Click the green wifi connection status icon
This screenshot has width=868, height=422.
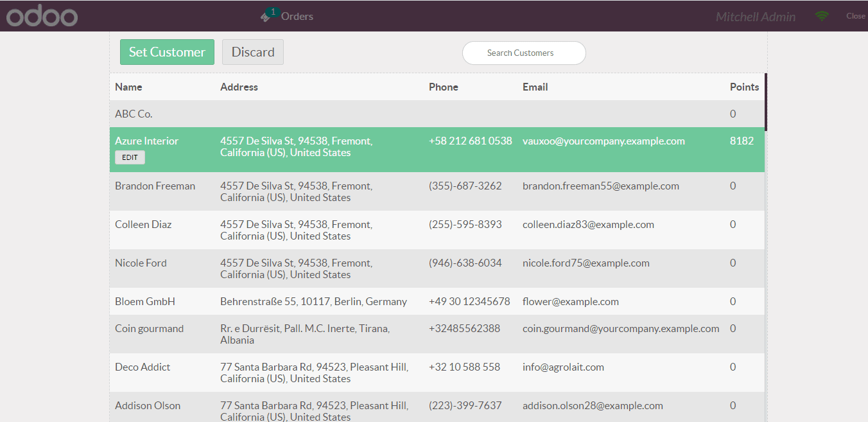coord(822,17)
